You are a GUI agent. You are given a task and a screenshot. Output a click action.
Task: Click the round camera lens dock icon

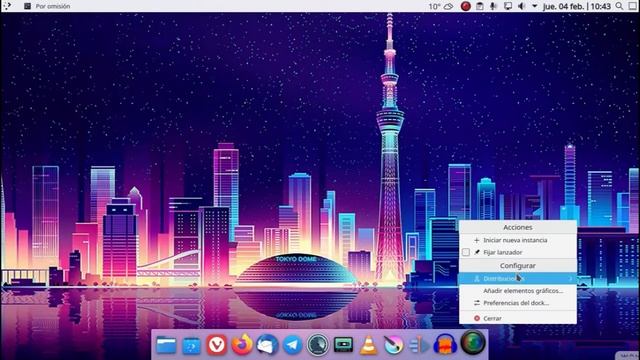(x=473, y=342)
